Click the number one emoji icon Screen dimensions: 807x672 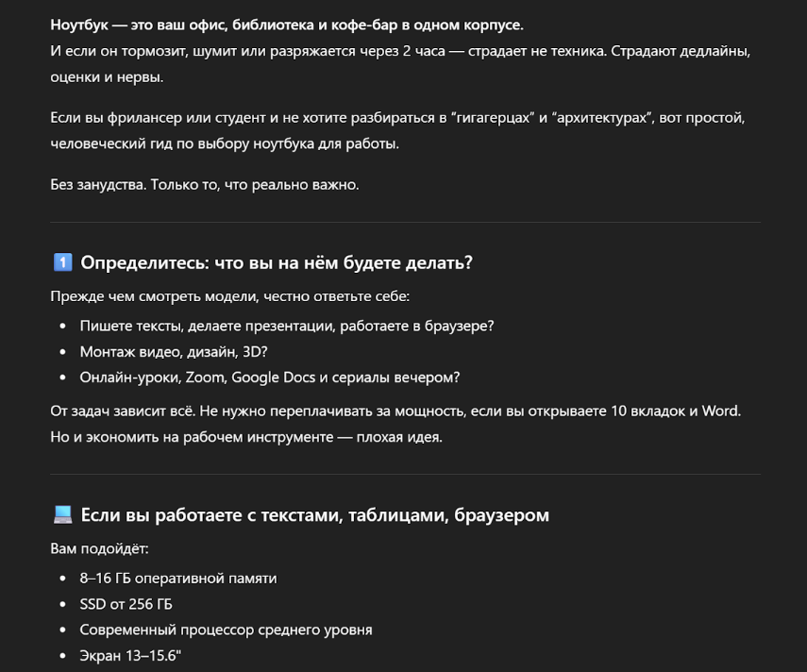click(x=62, y=262)
